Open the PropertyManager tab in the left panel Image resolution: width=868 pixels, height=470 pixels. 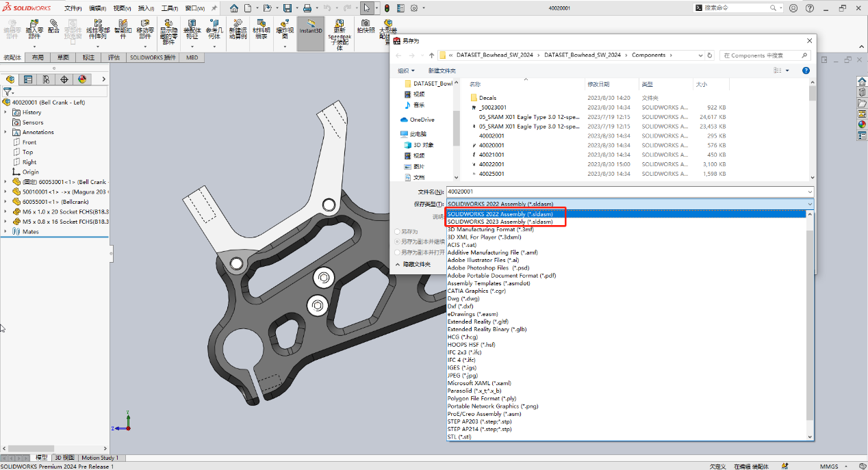28,79
